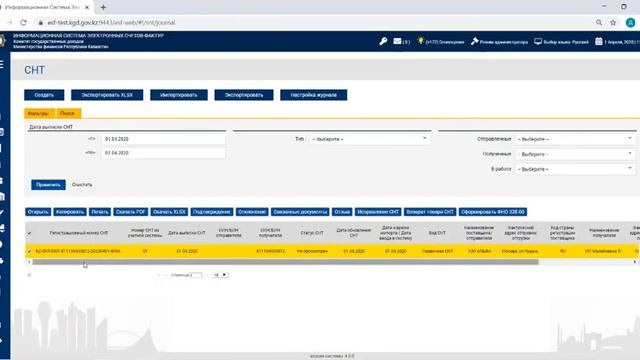Click the refresh icon below the table
This screenshot has height=360, width=640.
coord(29,275)
